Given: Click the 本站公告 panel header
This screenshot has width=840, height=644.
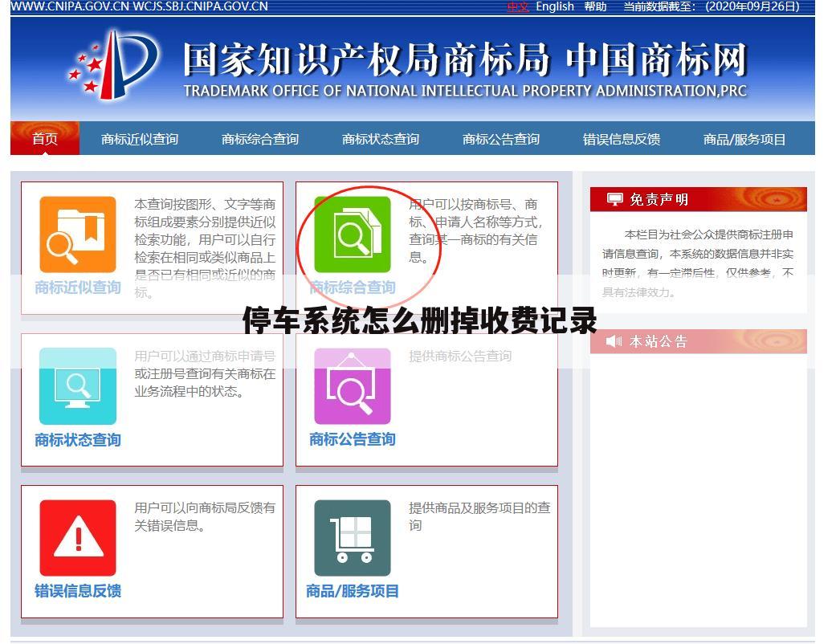Looking at the screenshot, I should point(699,341).
